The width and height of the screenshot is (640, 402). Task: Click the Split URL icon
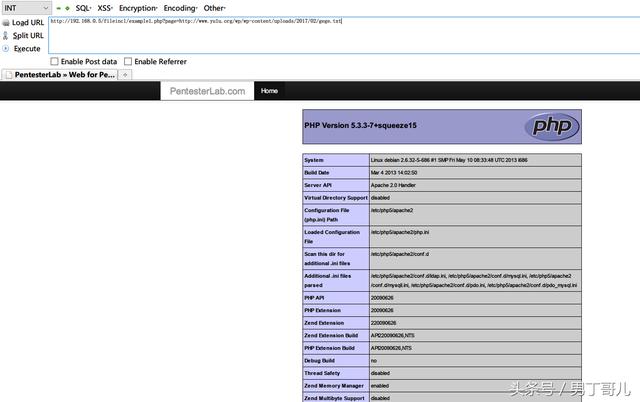(x=6, y=36)
